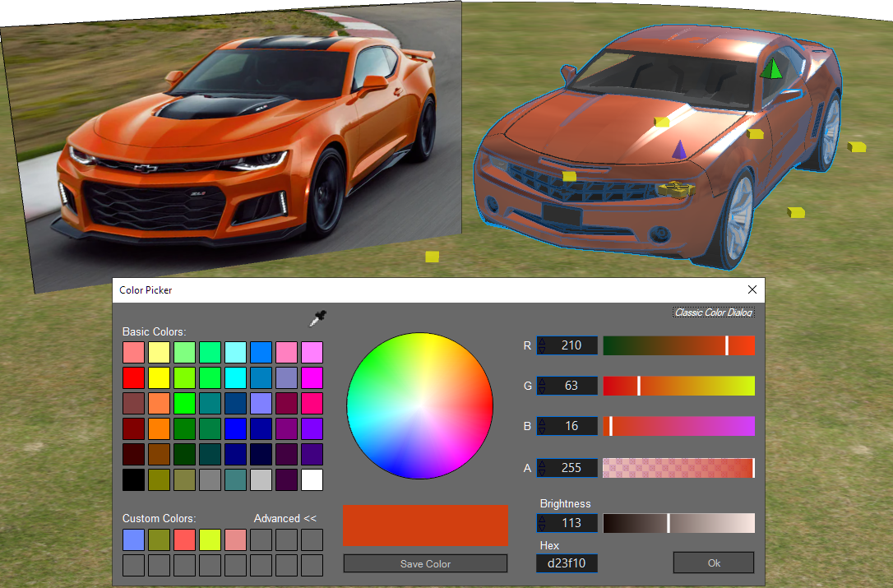Select the pure yellow basic color swatch

pos(159,377)
